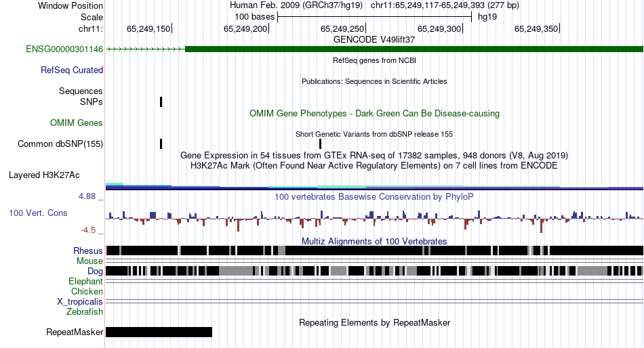Click the 100 vertebrates Basewise Conservation title
Image resolution: width=644 pixels, height=348 pixels.
374,196
